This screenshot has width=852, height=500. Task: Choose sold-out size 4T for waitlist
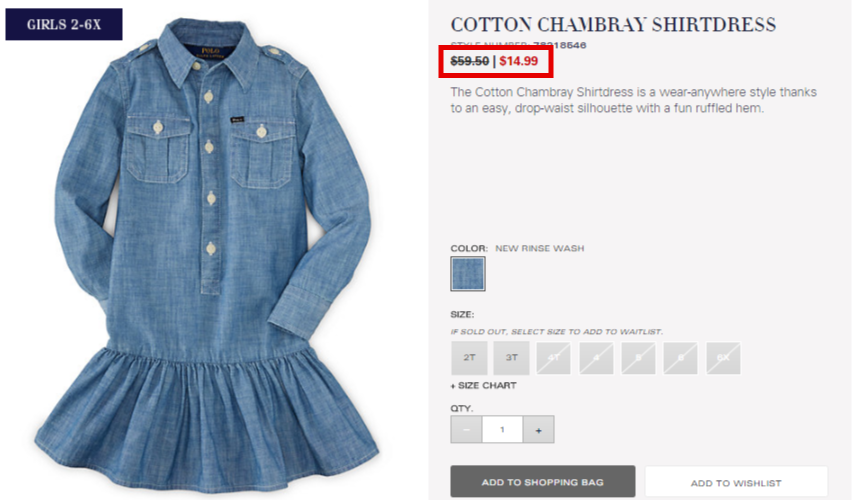pos(554,358)
